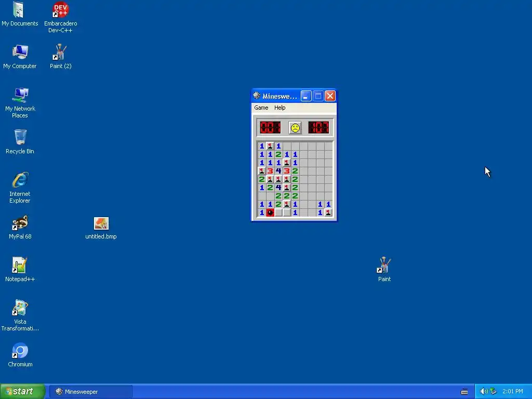Select the My Network Places icon
This screenshot has height=399, width=532.
(20, 102)
